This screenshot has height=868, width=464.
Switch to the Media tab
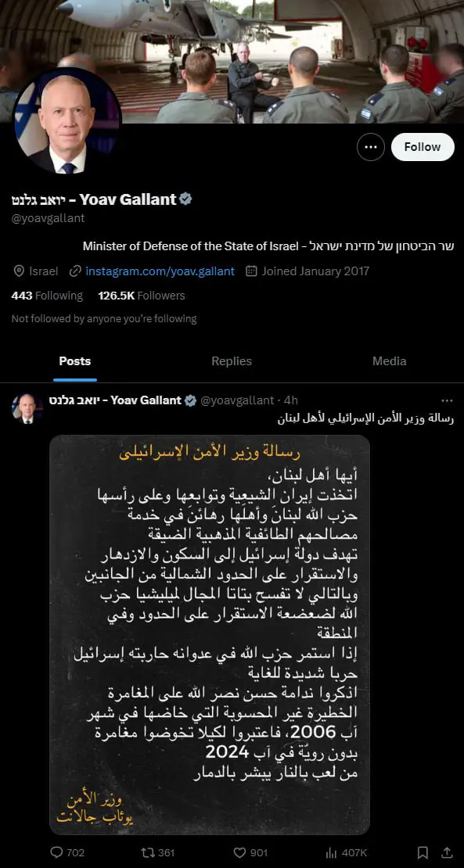389,361
